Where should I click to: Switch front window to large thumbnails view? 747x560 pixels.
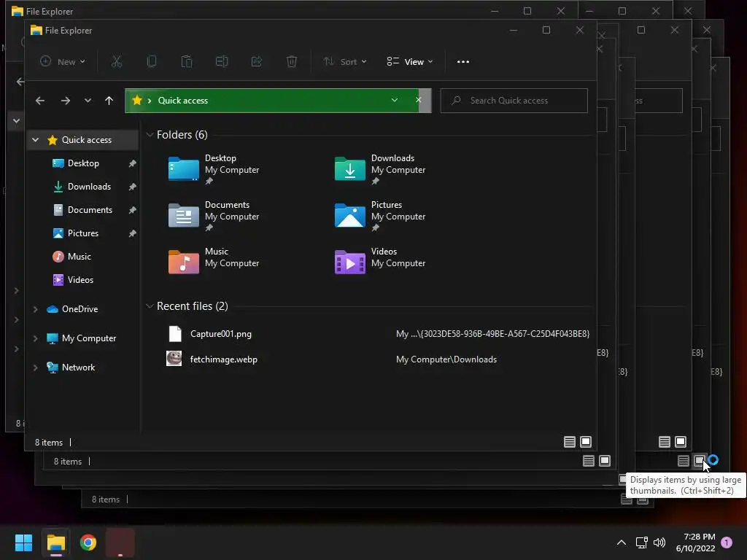coord(586,442)
